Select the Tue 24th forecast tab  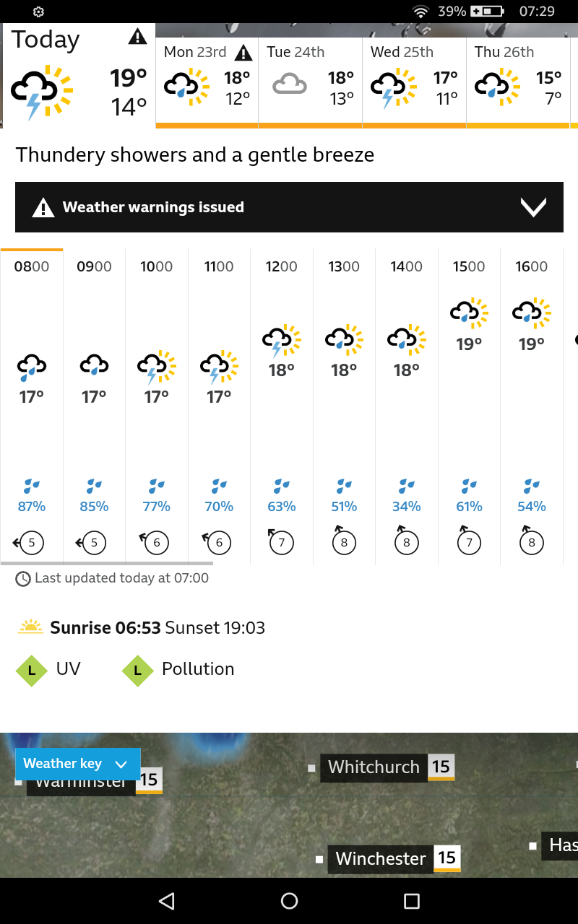pos(310,81)
